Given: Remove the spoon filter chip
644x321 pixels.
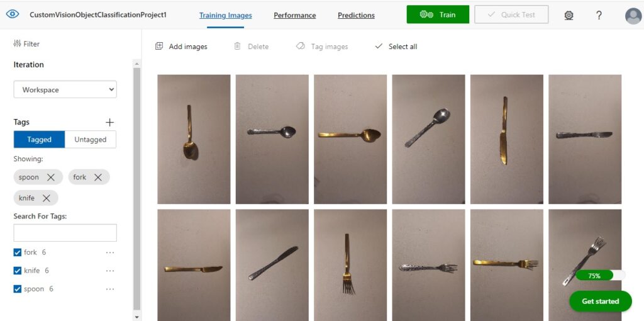Looking at the screenshot, I should click(x=51, y=177).
